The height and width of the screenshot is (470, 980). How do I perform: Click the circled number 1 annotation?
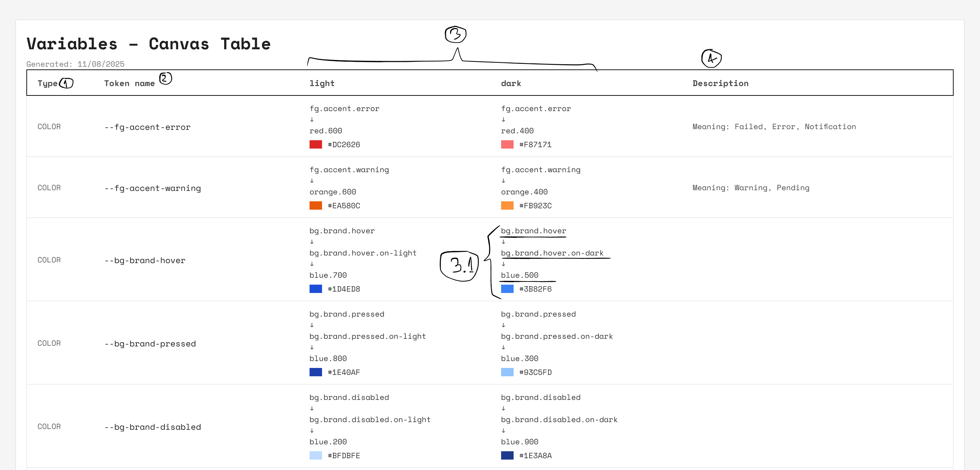point(66,83)
